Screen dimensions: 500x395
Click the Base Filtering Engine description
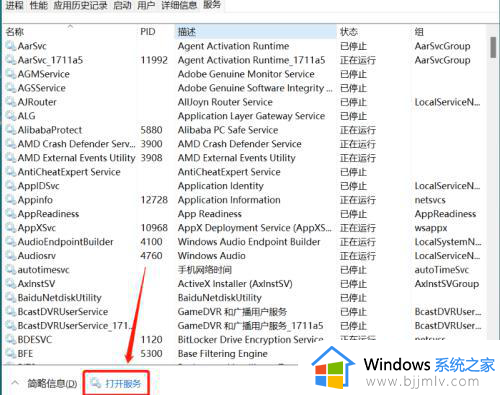tap(223, 354)
